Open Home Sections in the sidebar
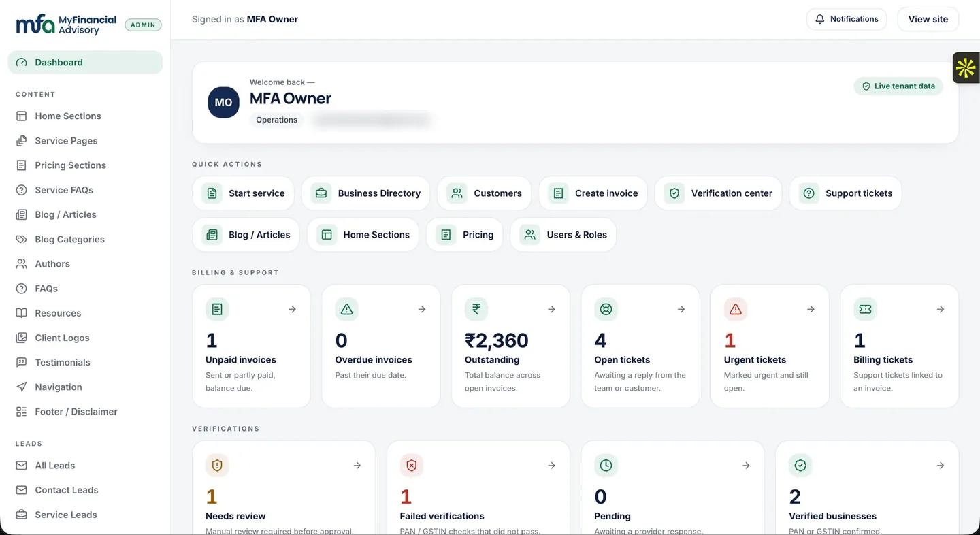The width and height of the screenshot is (980, 535). [85, 116]
